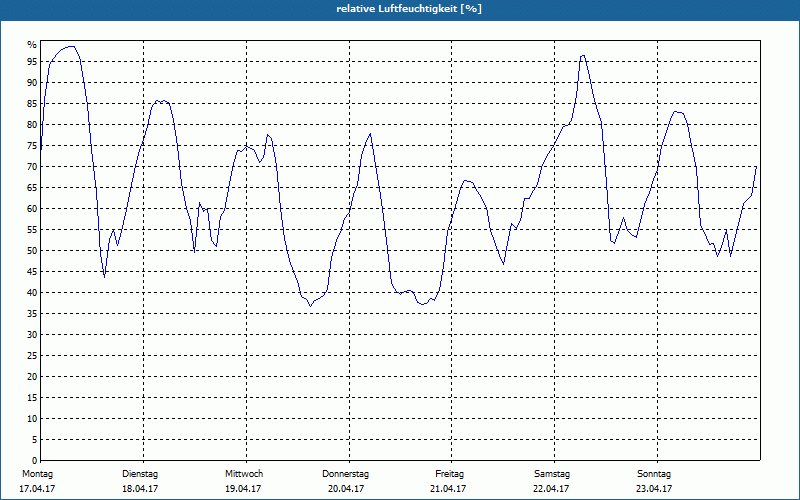Click the '%' unit label on the y-axis
The image size is (800, 500).
[32, 45]
